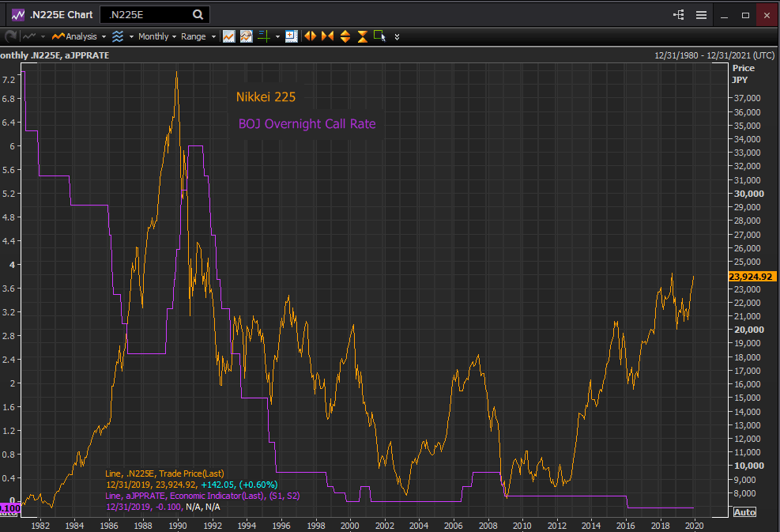Select the pan hand chart tool
This screenshot has width=780, height=532.
[x=246, y=36]
